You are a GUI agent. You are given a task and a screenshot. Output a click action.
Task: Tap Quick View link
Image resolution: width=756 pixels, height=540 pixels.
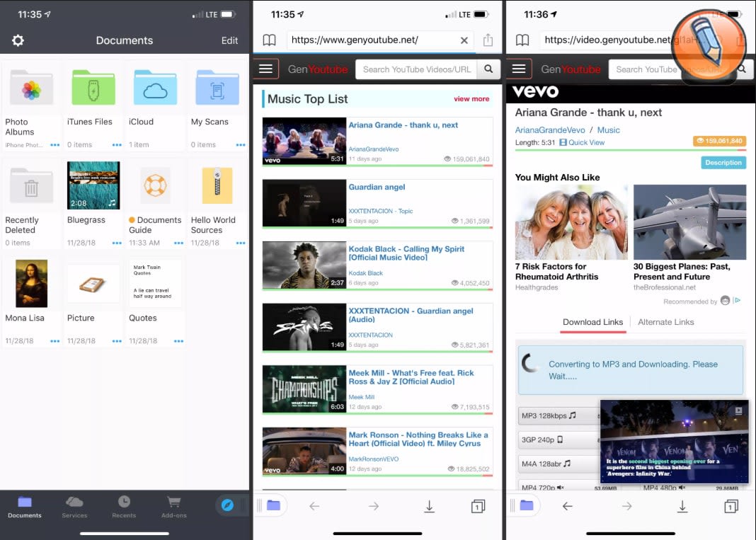click(x=582, y=143)
